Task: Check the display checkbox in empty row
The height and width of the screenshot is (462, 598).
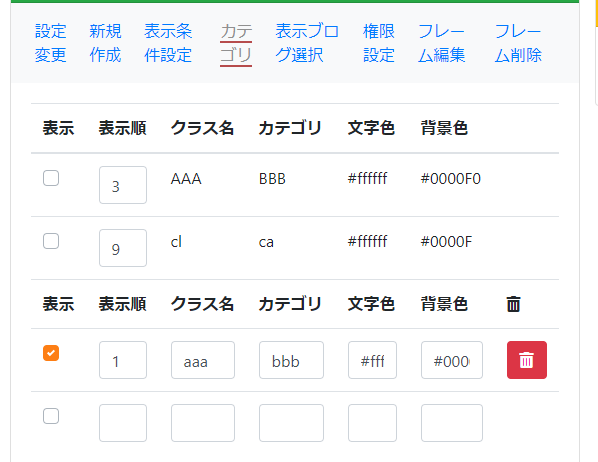Action: click(51, 416)
